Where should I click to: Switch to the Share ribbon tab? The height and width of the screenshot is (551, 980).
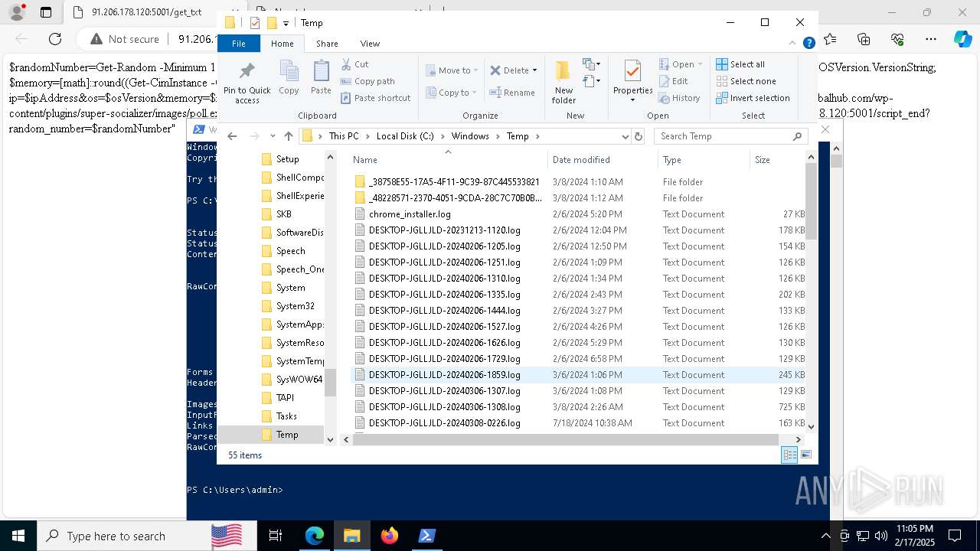(x=327, y=44)
